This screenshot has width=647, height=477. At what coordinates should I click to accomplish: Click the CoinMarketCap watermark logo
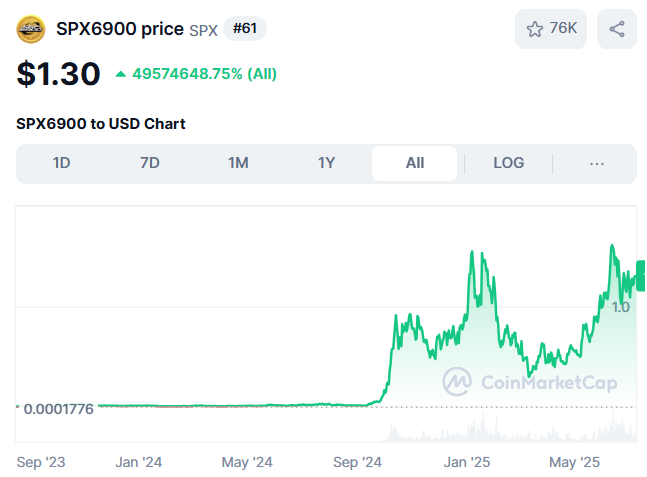coord(459,381)
